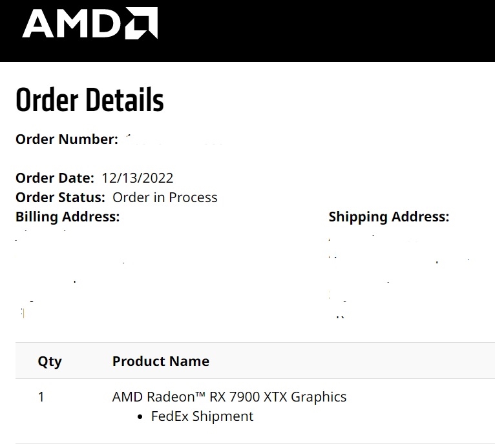Click the Order Details heading

coord(89,101)
